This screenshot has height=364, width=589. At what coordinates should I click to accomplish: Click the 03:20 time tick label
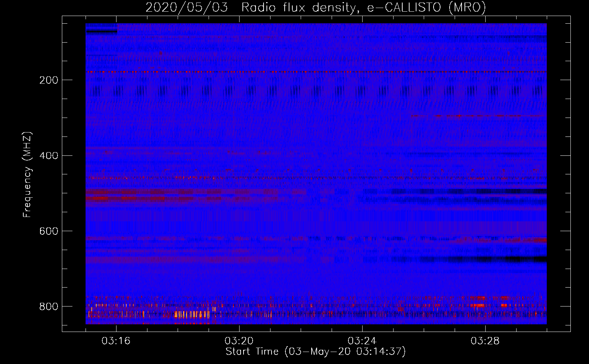pyautogui.click(x=239, y=341)
